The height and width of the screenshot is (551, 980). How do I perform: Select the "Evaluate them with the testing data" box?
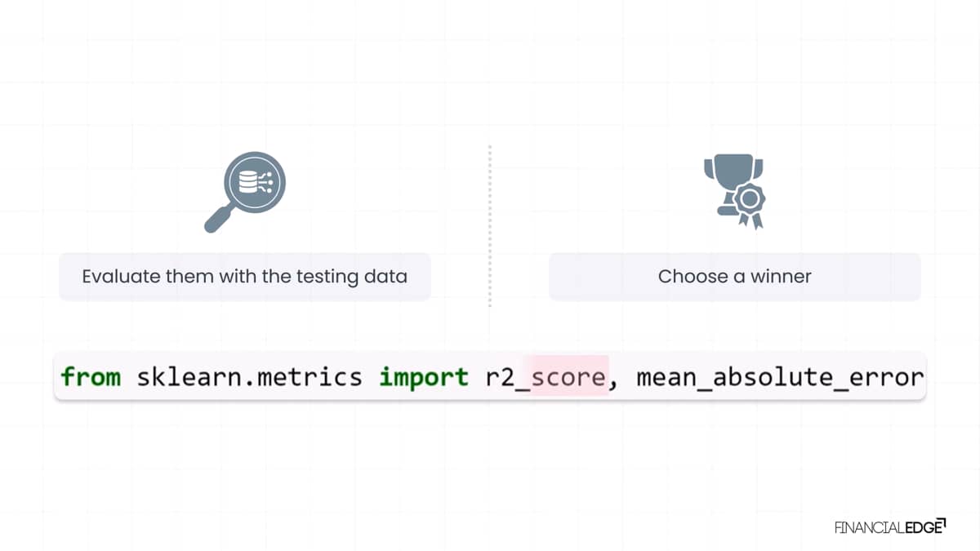point(245,276)
